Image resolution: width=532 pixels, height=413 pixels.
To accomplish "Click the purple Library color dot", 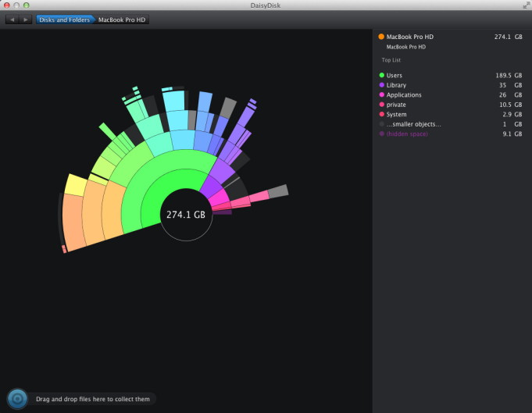I will pos(381,85).
